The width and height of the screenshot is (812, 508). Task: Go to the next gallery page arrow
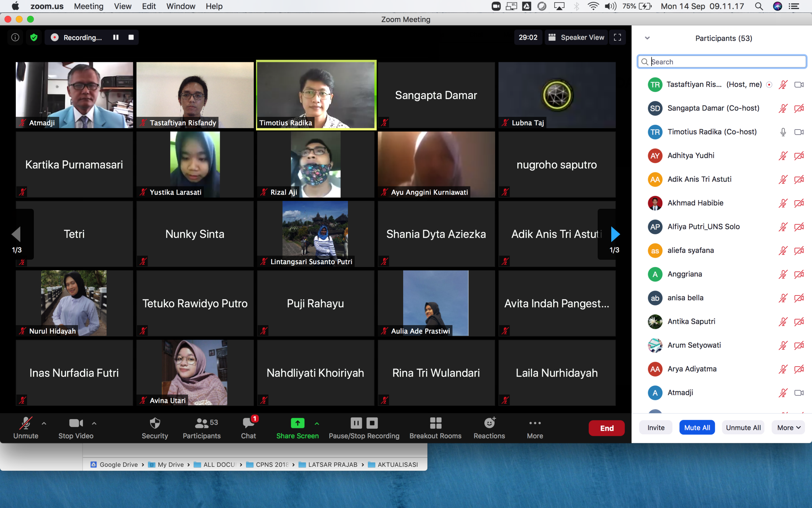tap(615, 234)
